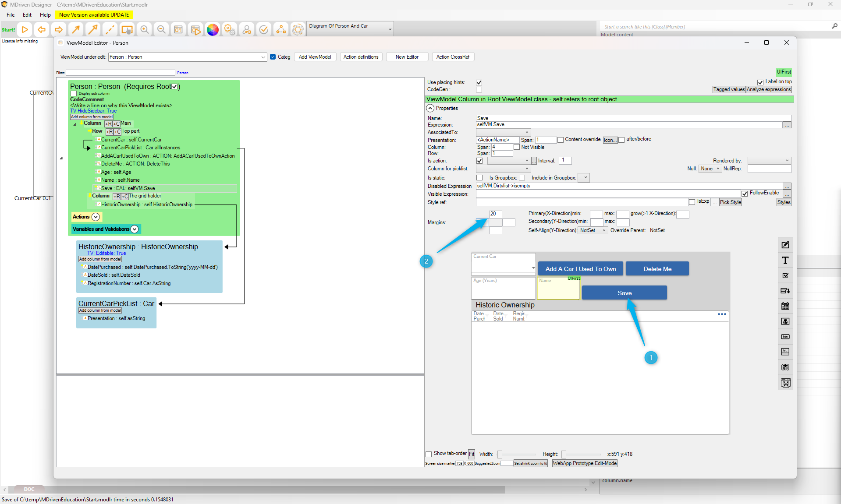This screenshot has height=504, width=841.
Task: Open the color wheel toolbar icon
Action: pyautogui.click(x=213, y=30)
